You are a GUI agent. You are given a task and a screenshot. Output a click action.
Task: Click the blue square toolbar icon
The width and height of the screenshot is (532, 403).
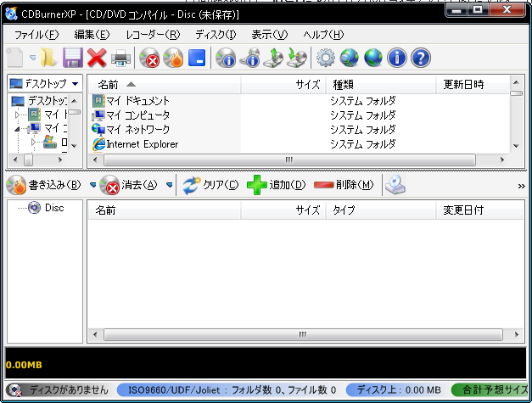(x=197, y=58)
